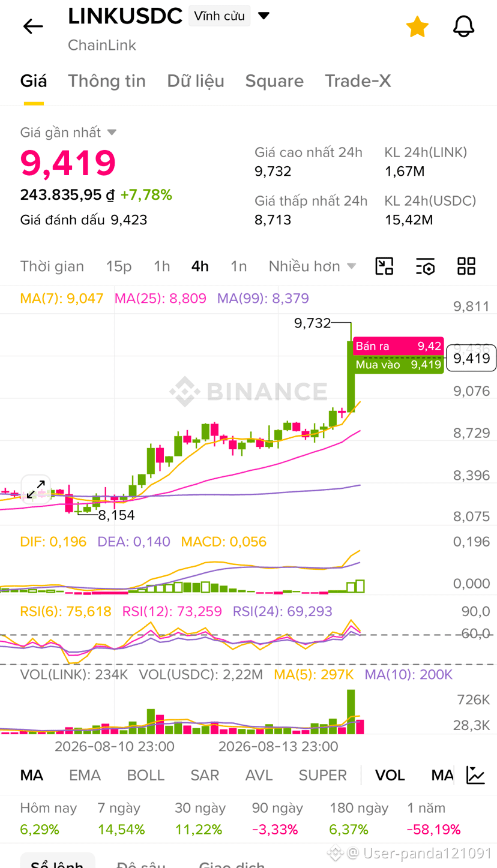
Task: Select the 1n timeframe
Action: (239, 266)
